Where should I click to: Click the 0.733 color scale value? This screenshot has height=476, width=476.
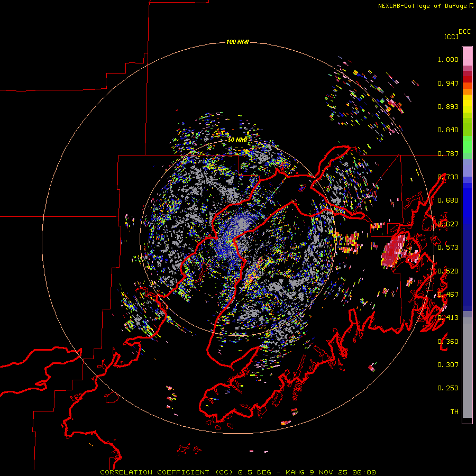pos(448,177)
